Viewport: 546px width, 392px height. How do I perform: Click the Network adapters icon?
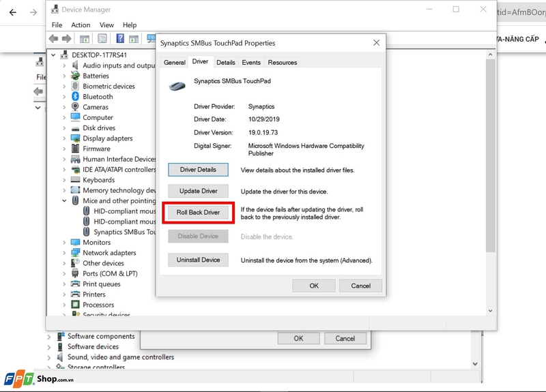pos(75,252)
